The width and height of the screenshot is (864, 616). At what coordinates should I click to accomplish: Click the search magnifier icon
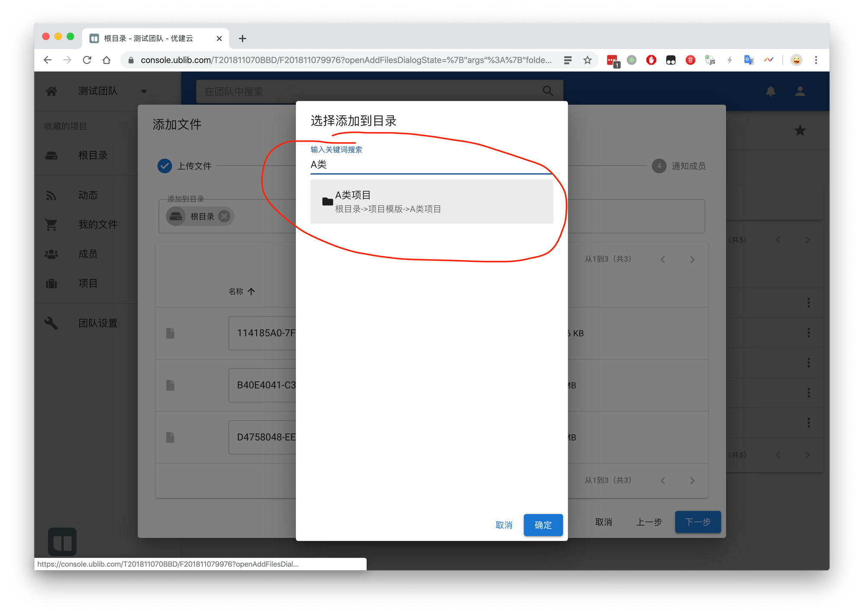[548, 91]
